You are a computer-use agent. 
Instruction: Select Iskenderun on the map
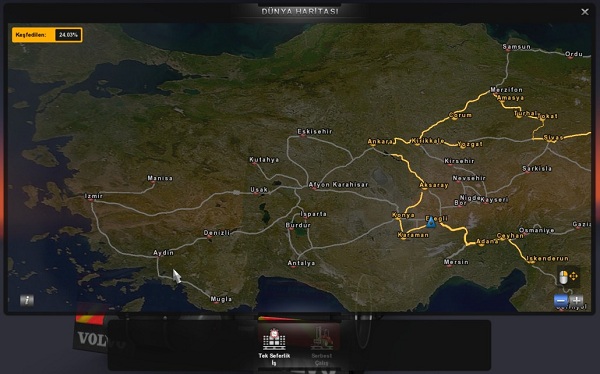point(548,258)
